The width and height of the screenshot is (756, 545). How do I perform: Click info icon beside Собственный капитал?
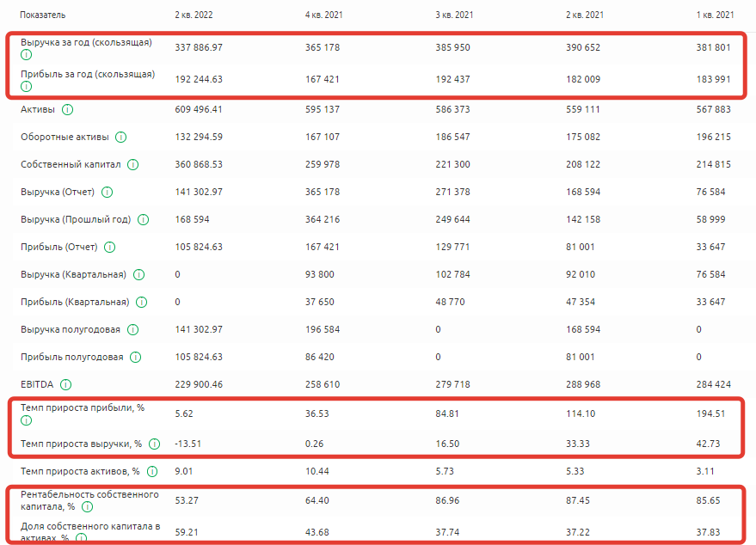tap(133, 165)
